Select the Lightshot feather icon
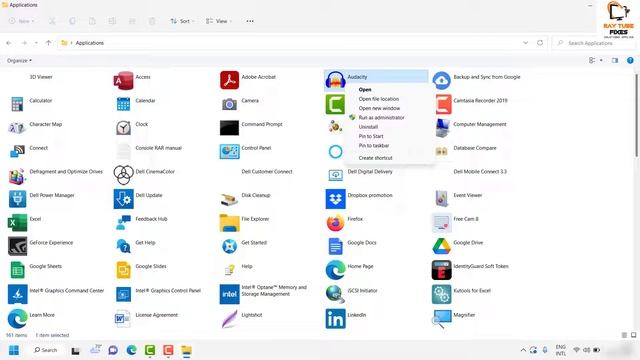This screenshot has width=640, height=360. point(229,319)
